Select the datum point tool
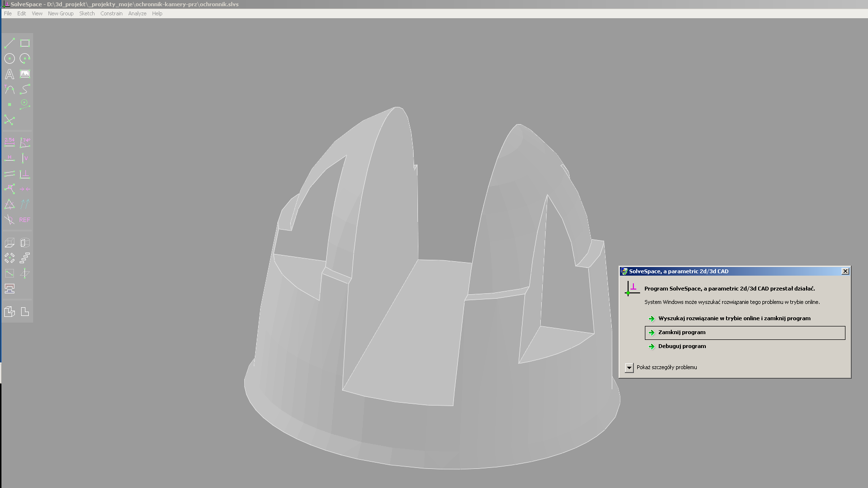This screenshot has height=488, width=868. point(10,105)
